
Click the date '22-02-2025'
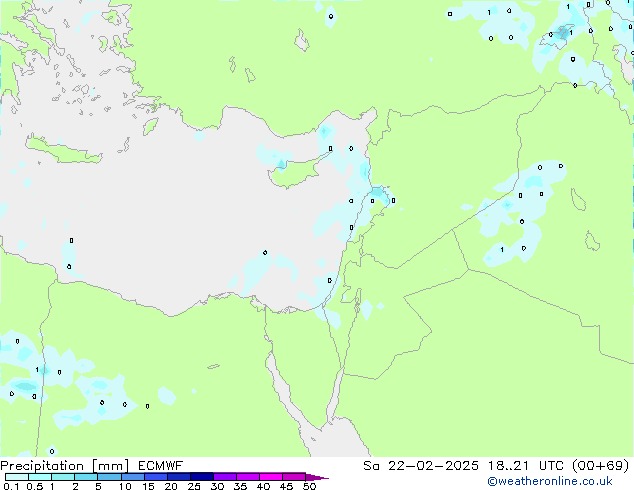pos(433,466)
